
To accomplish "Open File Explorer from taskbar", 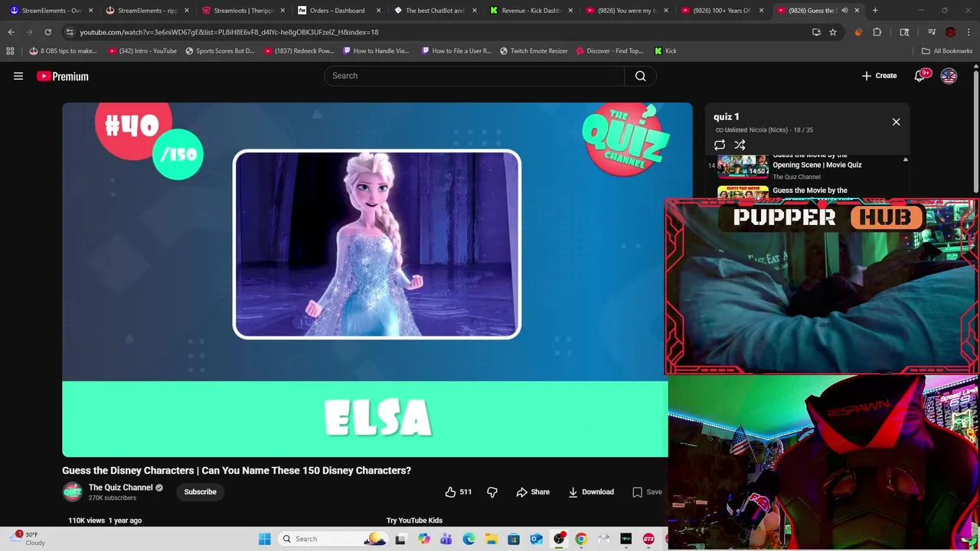I will point(492,539).
